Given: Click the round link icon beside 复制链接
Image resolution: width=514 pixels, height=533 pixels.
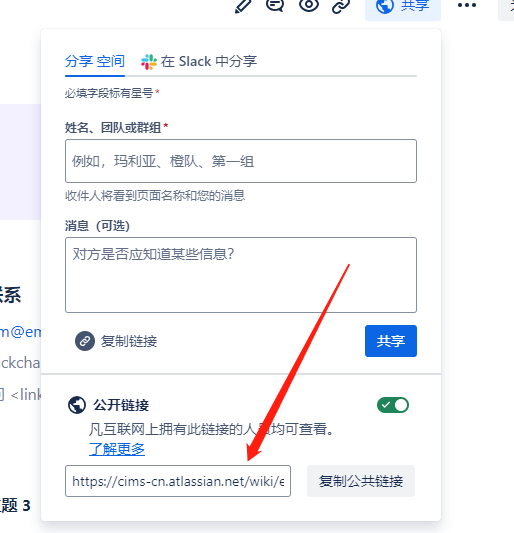Looking at the screenshot, I should [85, 341].
